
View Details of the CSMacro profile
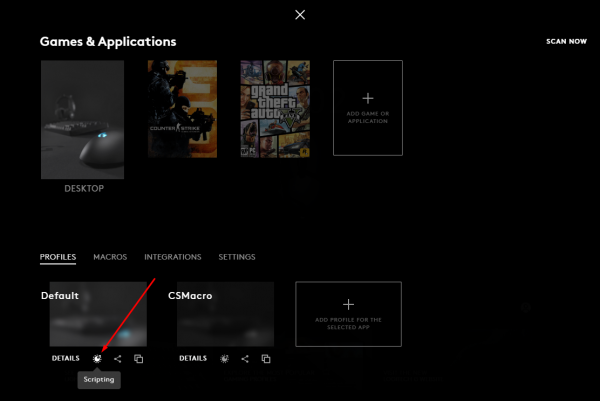click(x=193, y=358)
